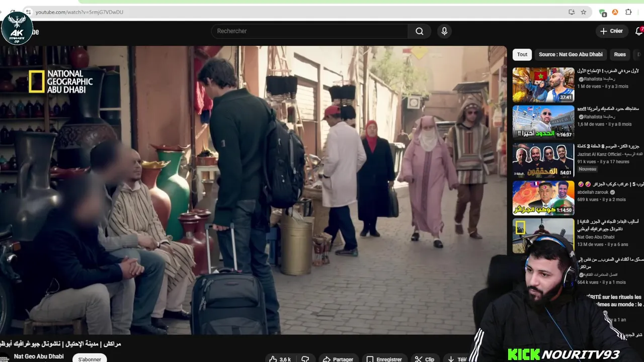This screenshot has width=644, height=362.
Task: Open the green shield extension with badge 8
Action: [602, 12]
